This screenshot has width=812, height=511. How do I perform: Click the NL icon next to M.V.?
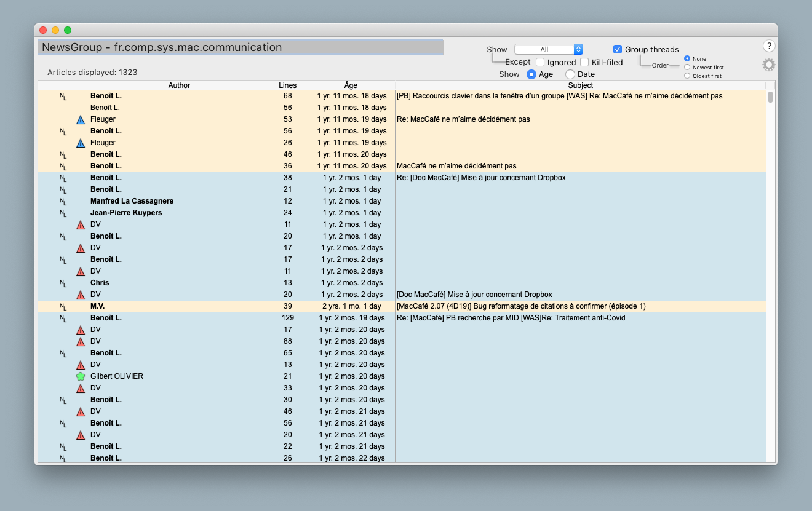pyautogui.click(x=63, y=306)
